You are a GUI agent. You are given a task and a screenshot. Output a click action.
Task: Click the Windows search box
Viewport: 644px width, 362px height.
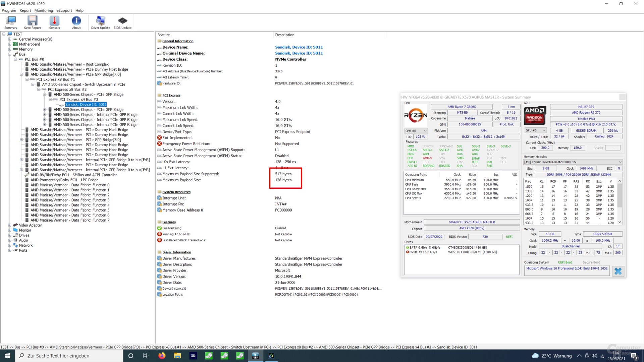69,356
